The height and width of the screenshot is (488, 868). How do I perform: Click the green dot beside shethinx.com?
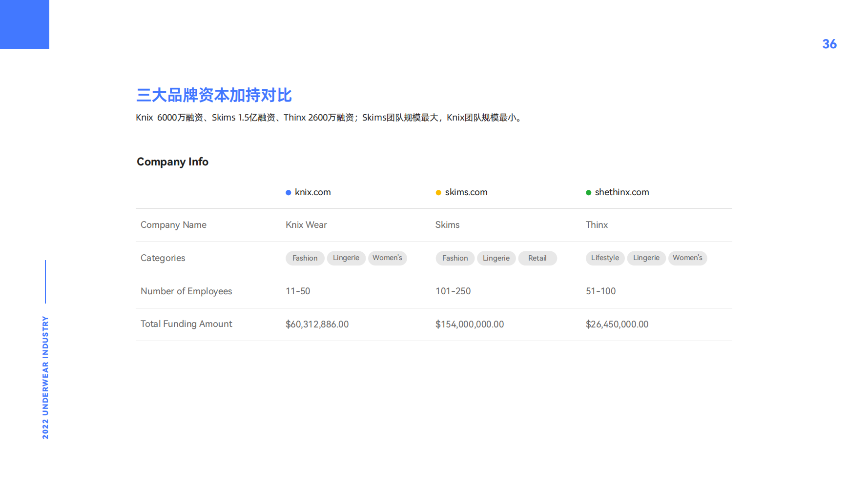[x=589, y=193]
